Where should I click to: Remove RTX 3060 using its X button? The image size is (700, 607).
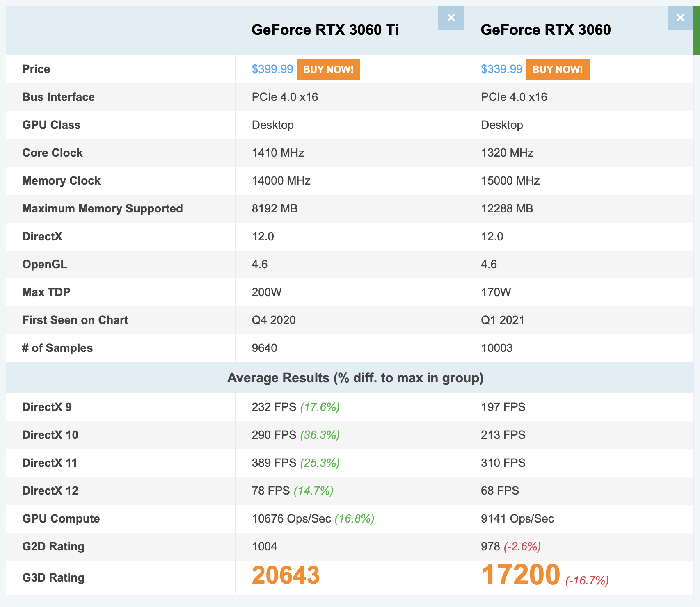[680, 18]
